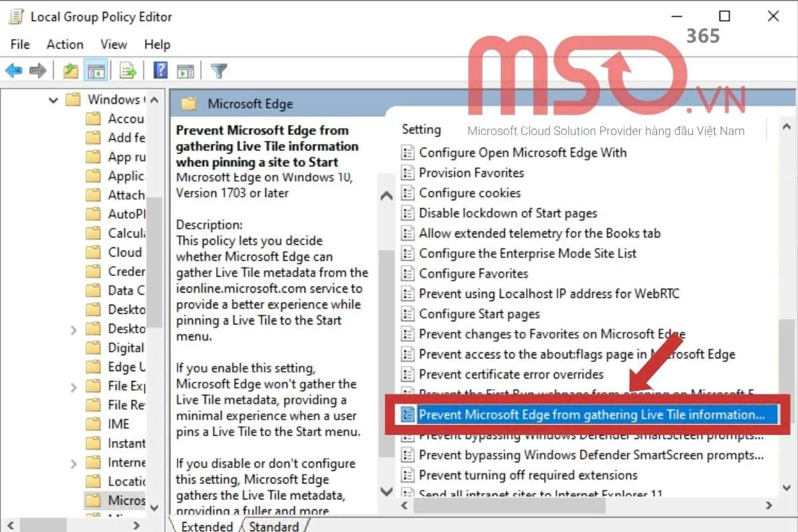Click the Forward navigation arrow
This screenshot has height=532, width=798.
(39, 69)
